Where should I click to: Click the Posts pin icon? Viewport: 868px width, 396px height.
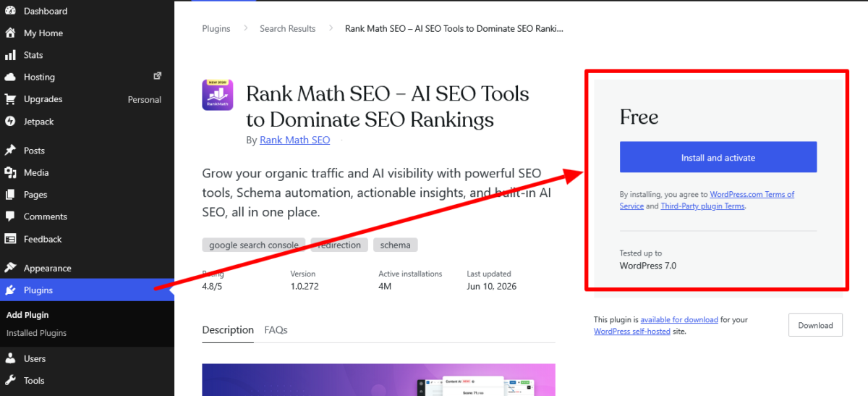(x=10, y=151)
